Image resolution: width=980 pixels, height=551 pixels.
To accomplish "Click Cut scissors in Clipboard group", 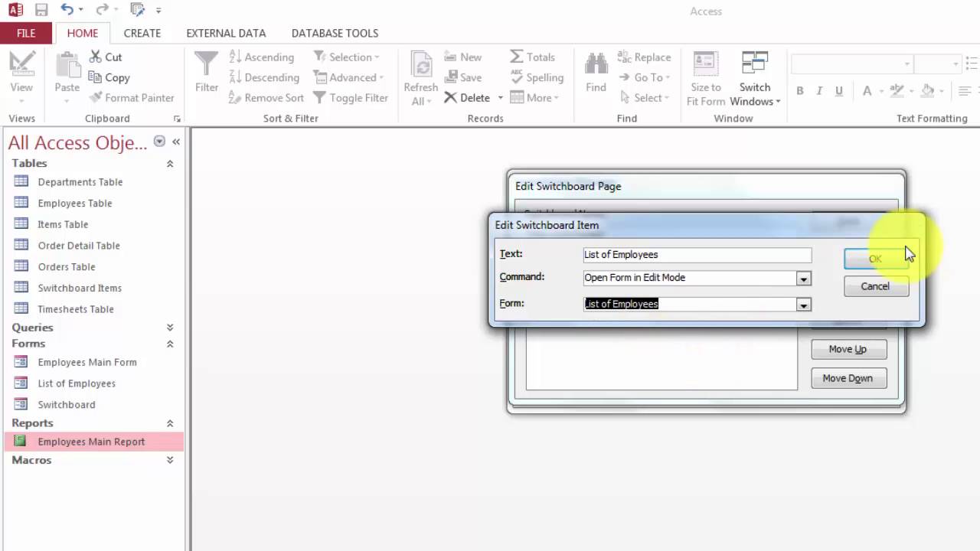I will pyautogui.click(x=106, y=57).
